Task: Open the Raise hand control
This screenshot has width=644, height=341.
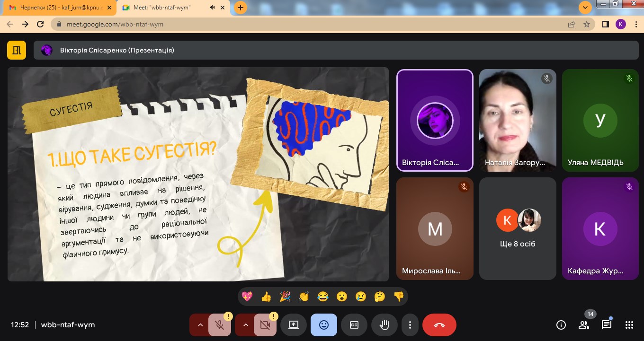Action: point(384,325)
